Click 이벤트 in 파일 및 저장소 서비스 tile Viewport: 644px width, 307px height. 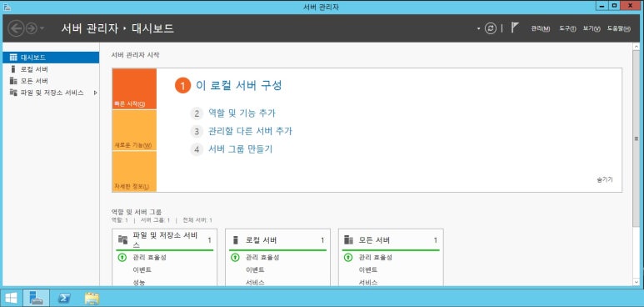click(x=142, y=270)
